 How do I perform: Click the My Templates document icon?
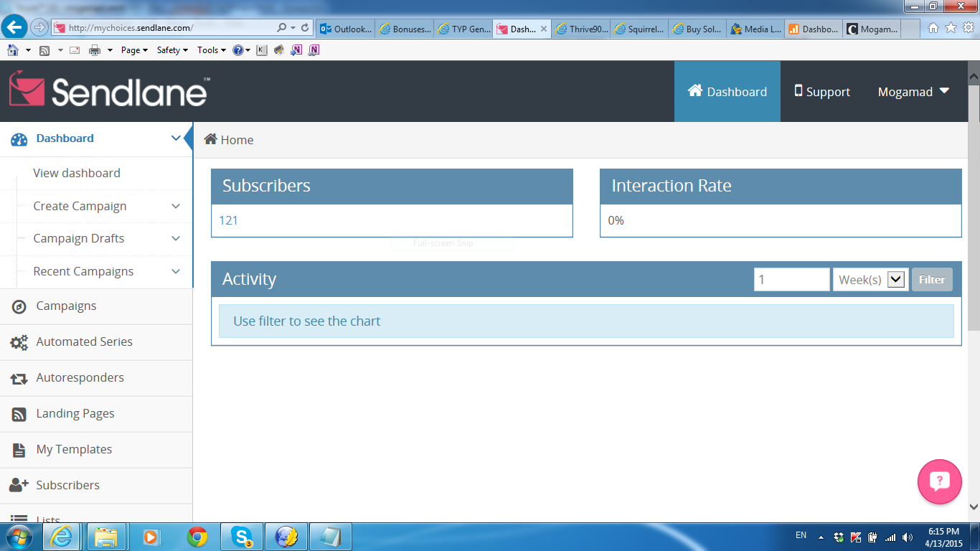19,450
